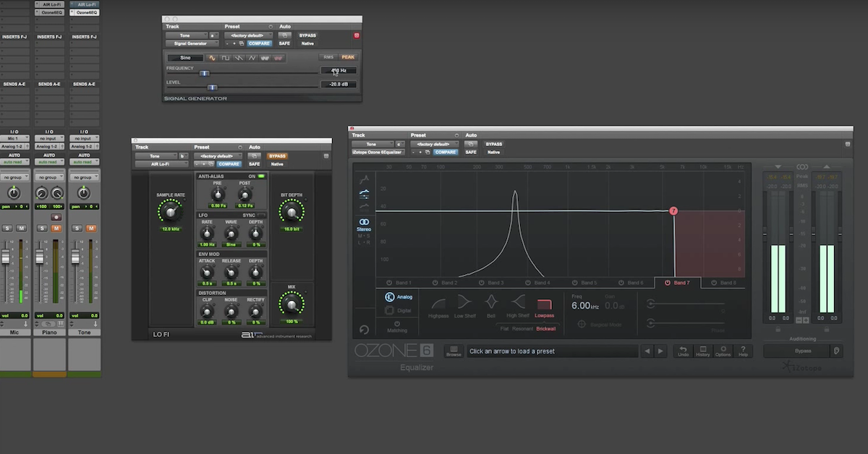Click Ozone's Undo icon

coord(684,351)
